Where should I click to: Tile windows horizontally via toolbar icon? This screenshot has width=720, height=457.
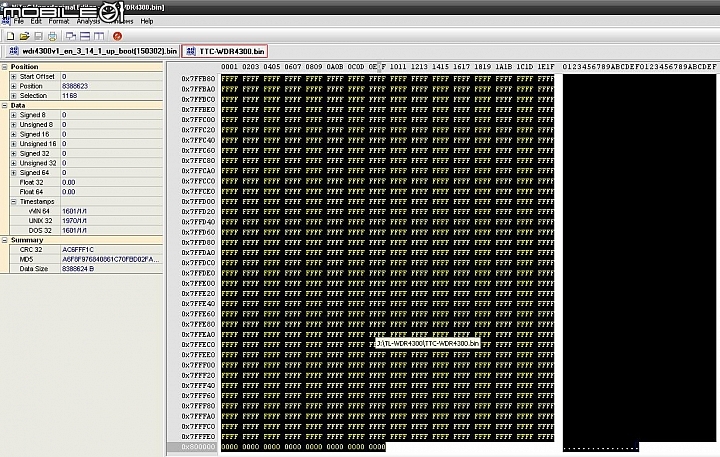click(85, 36)
